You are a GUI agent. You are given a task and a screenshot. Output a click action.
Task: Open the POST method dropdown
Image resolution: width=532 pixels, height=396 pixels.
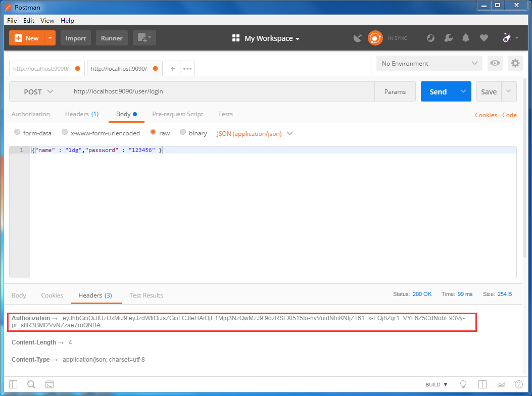click(x=38, y=92)
